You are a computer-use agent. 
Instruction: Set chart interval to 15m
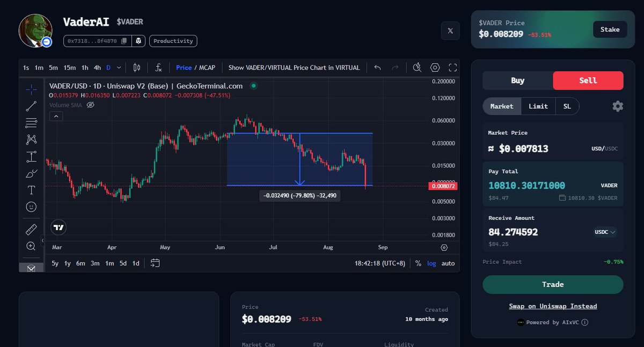click(70, 68)
